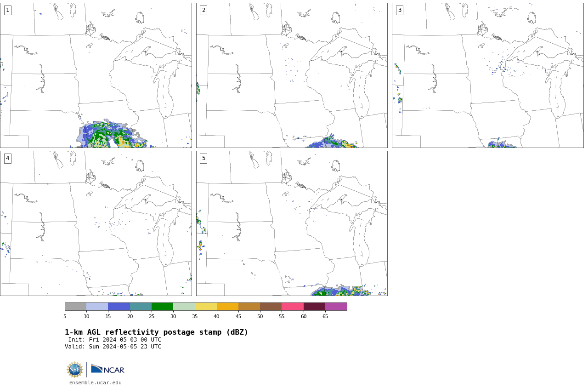Open ensemble member 3 reflectivity map
Image resolution: width=588 pixels, height=388 pixels.
[x=487, y=75]
